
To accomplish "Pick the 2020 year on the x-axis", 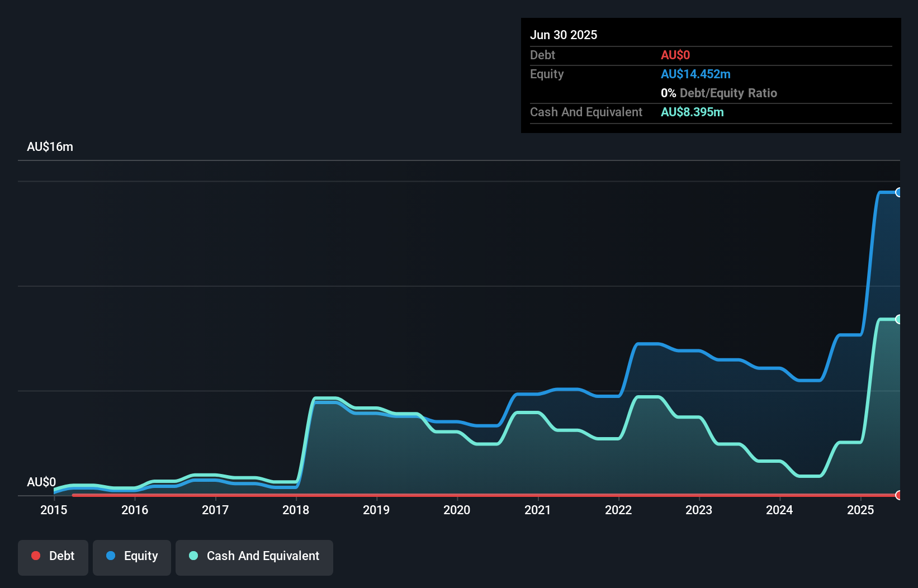I will 457,510.
